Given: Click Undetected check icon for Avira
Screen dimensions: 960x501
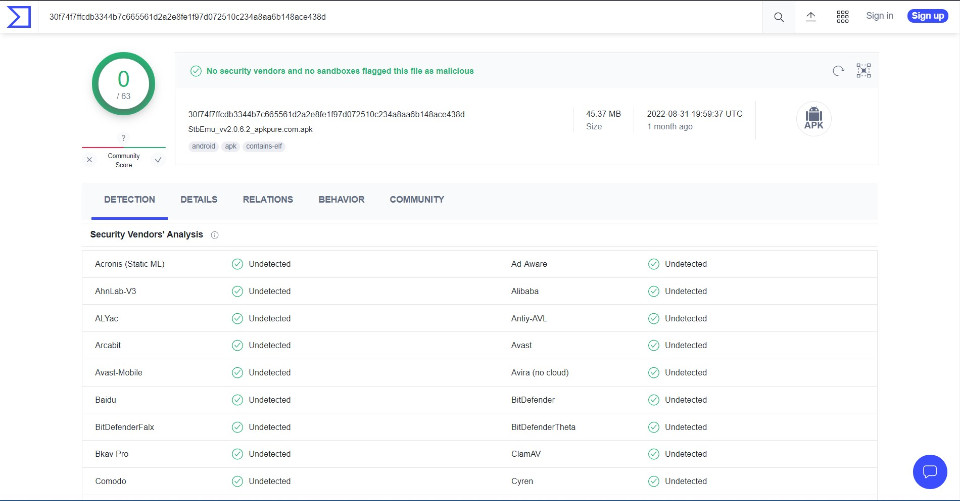Looking at the screenshot, I should pos(654,372).
